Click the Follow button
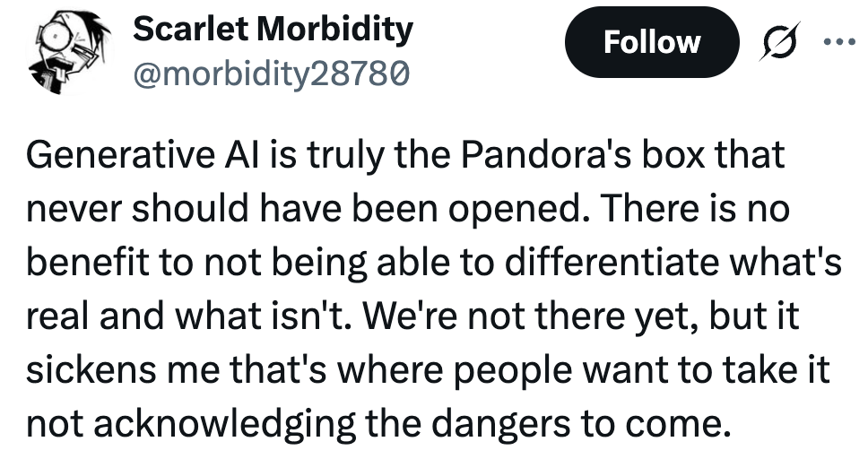The height and width of the screenshot is (459, 868). tap(651, 41)
